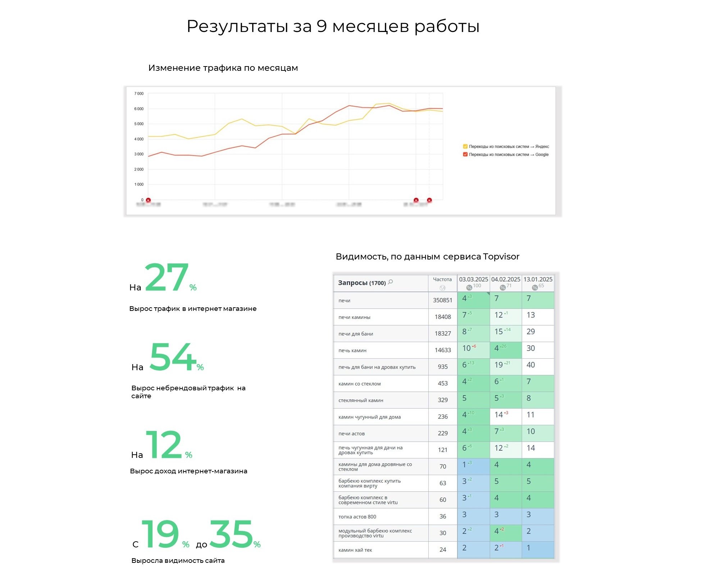The height and width of the screenshot is (588, 728).
Task: Click Запросы (1700) column header
Action: click(361, 283)
